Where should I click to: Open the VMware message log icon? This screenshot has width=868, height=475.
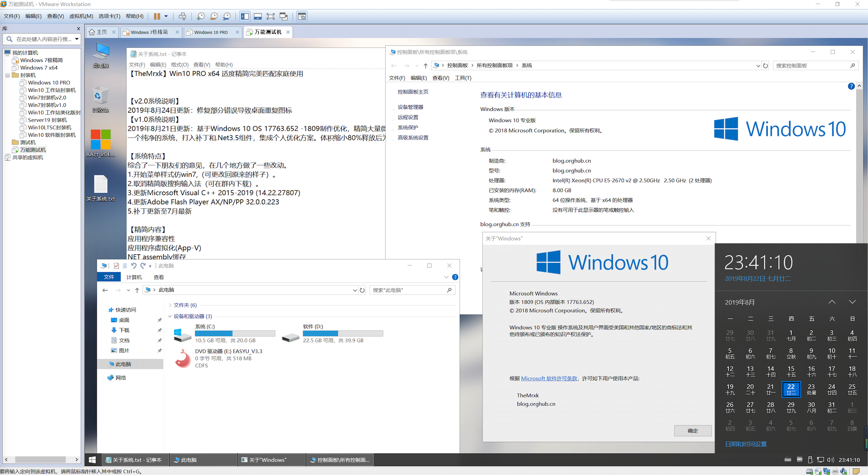(x=856, y=471)
